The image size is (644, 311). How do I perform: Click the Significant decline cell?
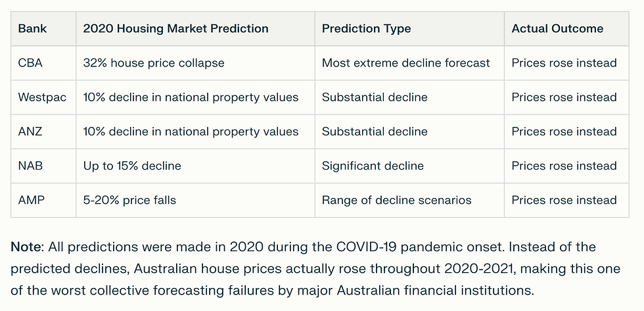[x=373, y=166]
